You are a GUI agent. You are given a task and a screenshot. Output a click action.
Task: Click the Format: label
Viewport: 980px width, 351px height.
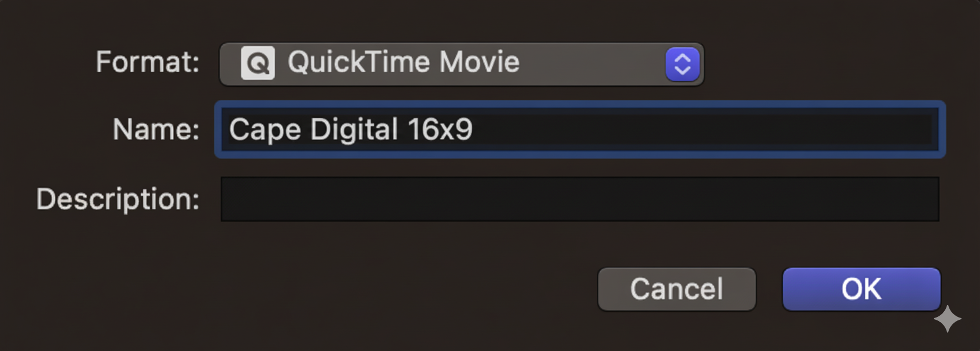coord(147,62)
